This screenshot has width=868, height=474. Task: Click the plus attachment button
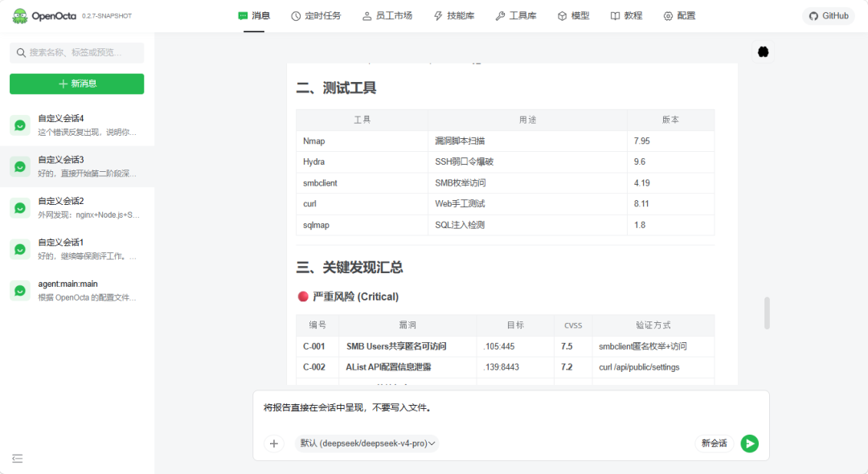pos(273,443)
